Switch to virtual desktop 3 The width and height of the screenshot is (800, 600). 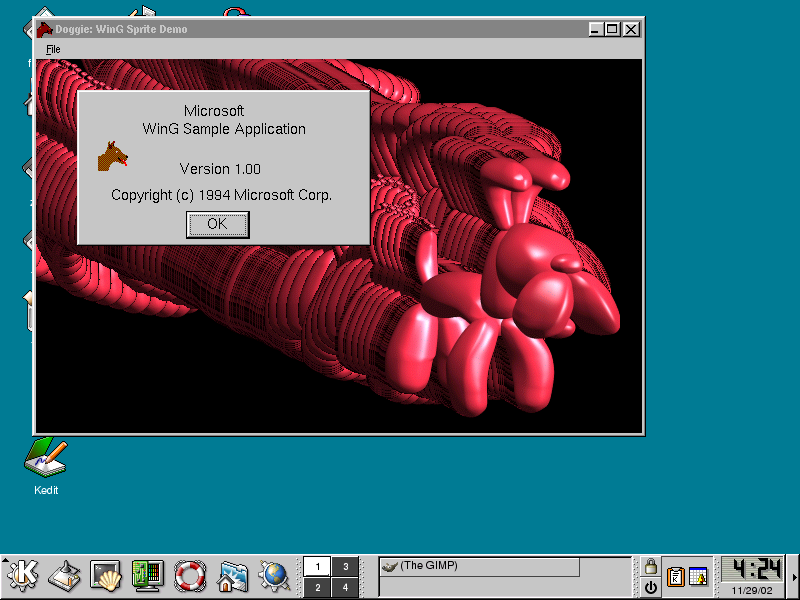point(345,566)
